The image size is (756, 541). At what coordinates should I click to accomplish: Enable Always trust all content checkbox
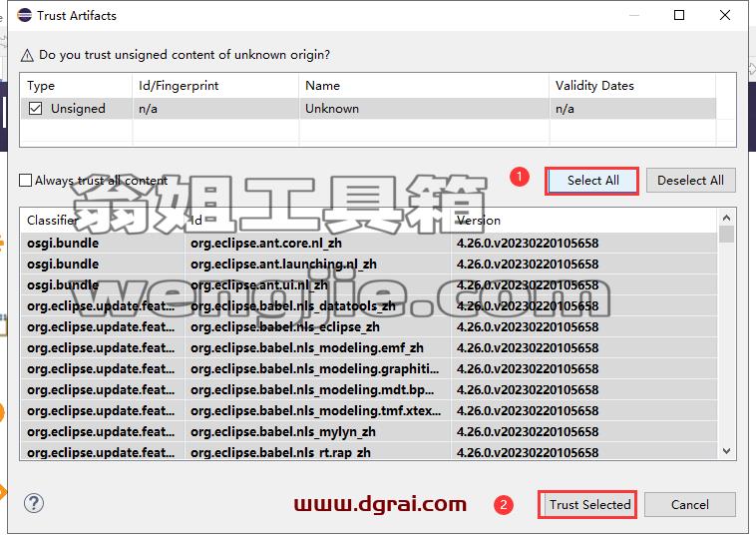pyautogui.click(x=25, y=180)
